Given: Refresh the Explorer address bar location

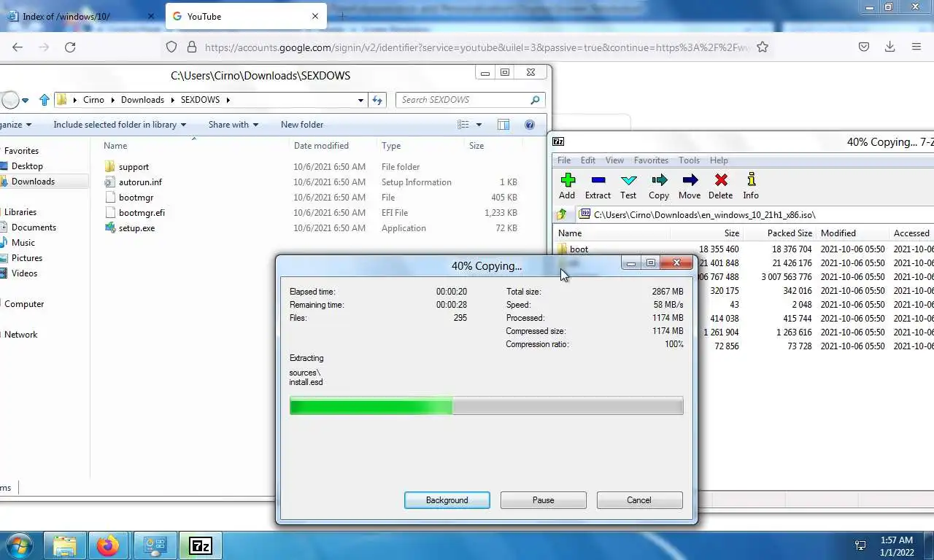Looking at the screenshot, I should pyautogui.click(x=377, y=100).
